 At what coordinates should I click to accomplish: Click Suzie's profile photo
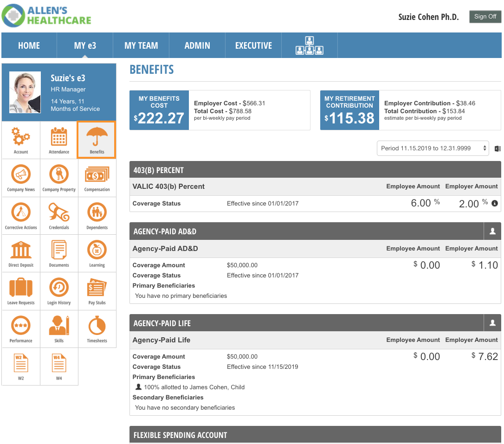coord(25,92)
